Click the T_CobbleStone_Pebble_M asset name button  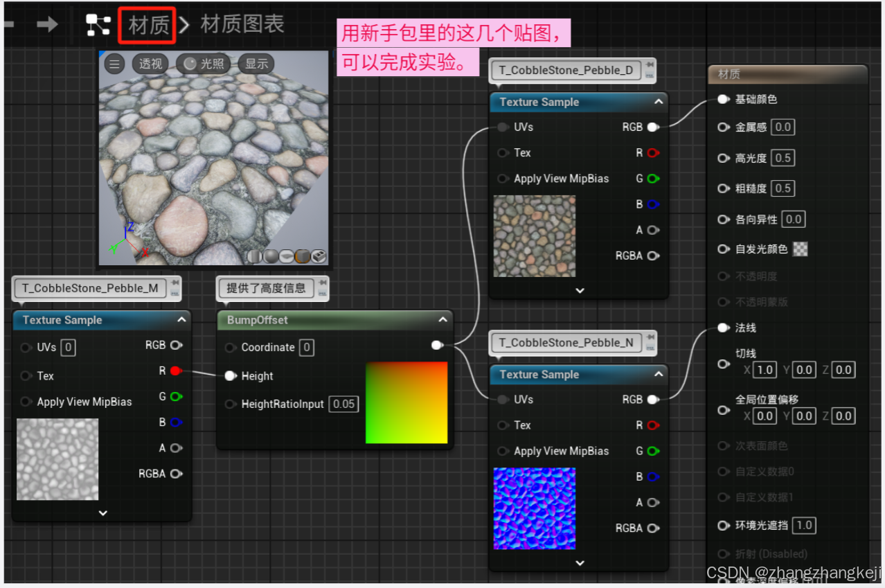(x=91, y=289)
